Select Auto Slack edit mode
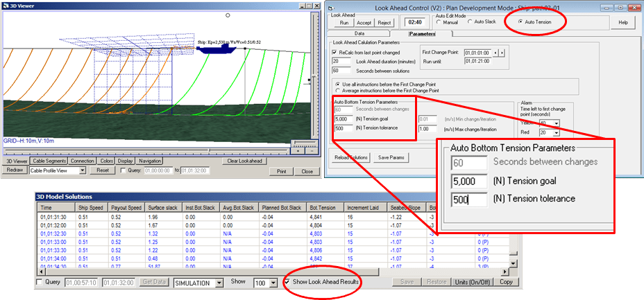This screenshot has width=644, height=300. (x=471, y=21)
